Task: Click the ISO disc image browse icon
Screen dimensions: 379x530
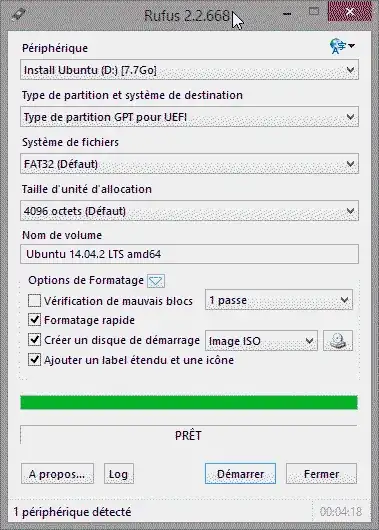Action: pos(338,340)
